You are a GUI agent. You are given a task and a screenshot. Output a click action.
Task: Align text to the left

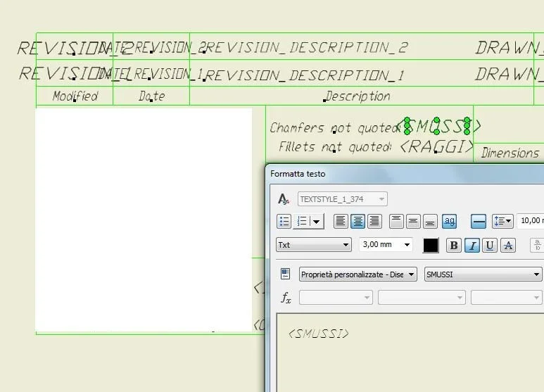pos(341,221)
